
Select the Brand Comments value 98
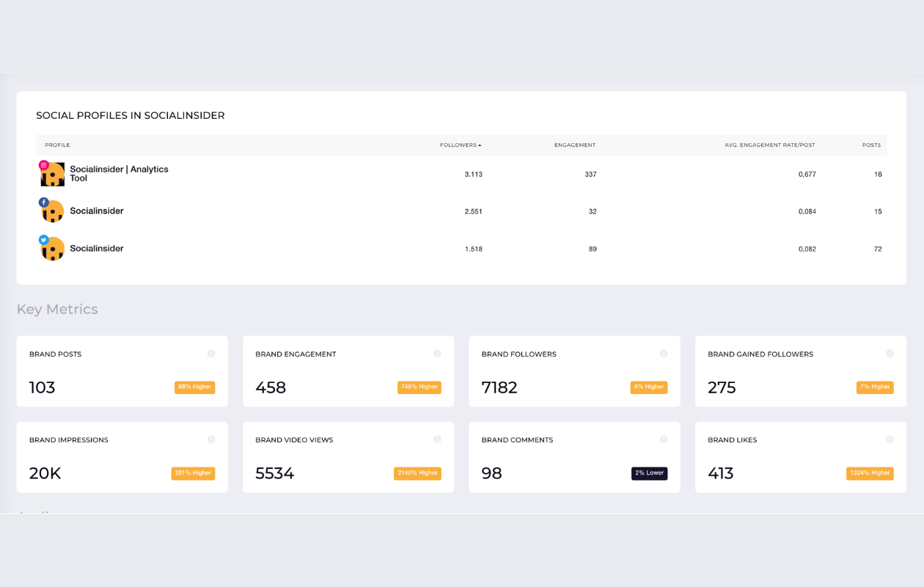[492, 473]
